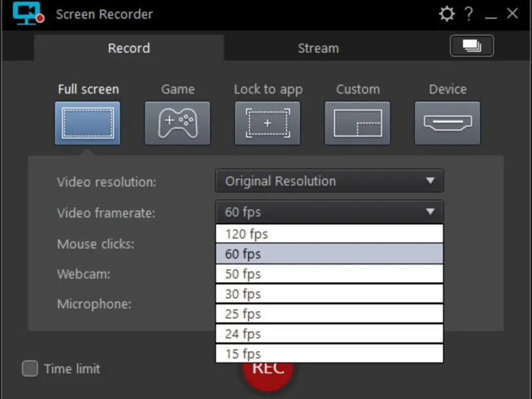Pick the 25 fps framerate option

(329, 314)
